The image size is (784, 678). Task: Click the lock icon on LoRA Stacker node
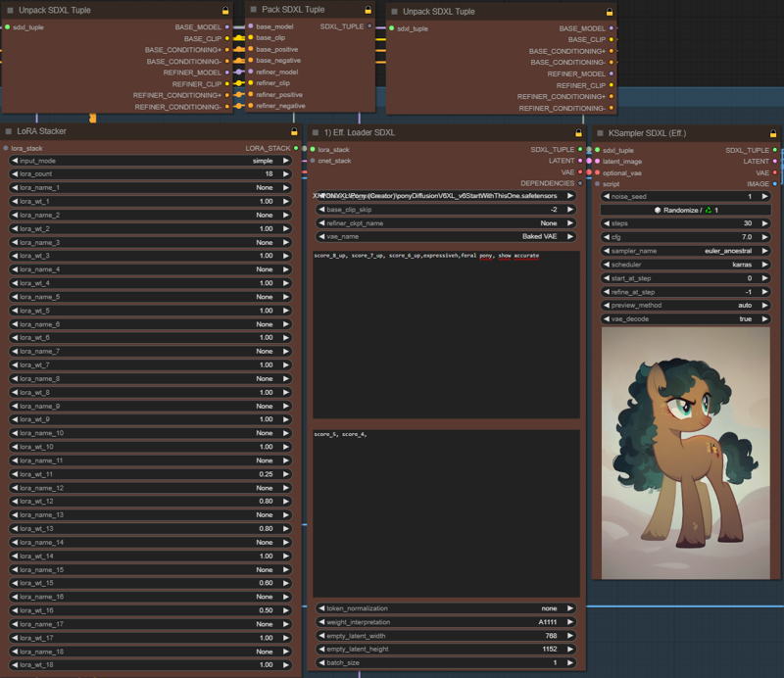(294, 131)
